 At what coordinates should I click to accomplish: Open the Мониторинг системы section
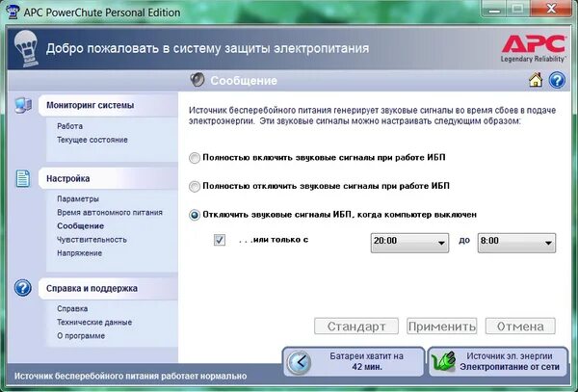pyautogui.click(x=108, y=105)
